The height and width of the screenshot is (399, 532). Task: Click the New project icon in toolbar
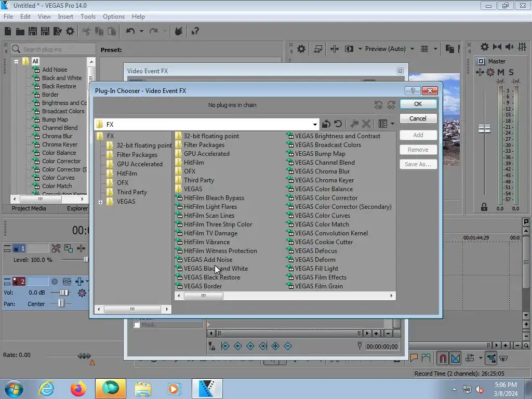click(x=8, y=31)
